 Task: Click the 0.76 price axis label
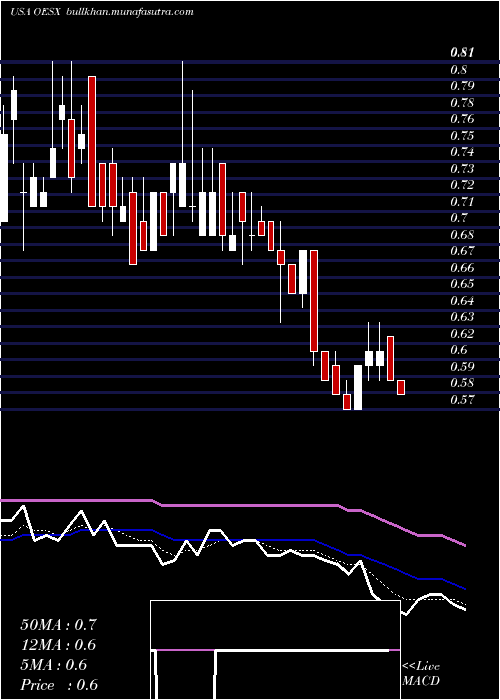[462, 119]
